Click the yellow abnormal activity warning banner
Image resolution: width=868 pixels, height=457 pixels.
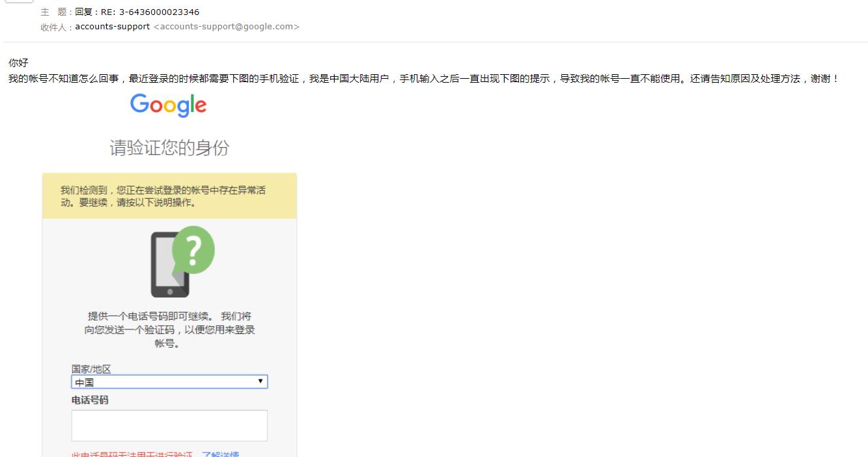tap(169, 196)
